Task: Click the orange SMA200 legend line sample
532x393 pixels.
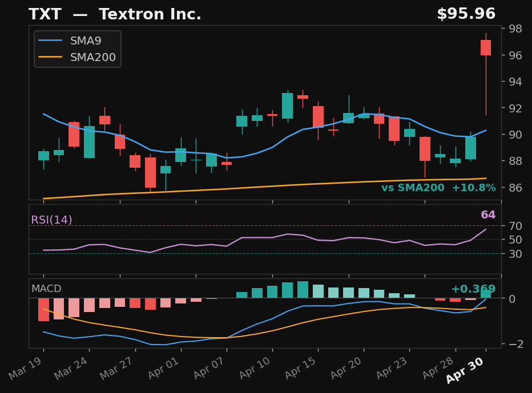Action: 50,56
